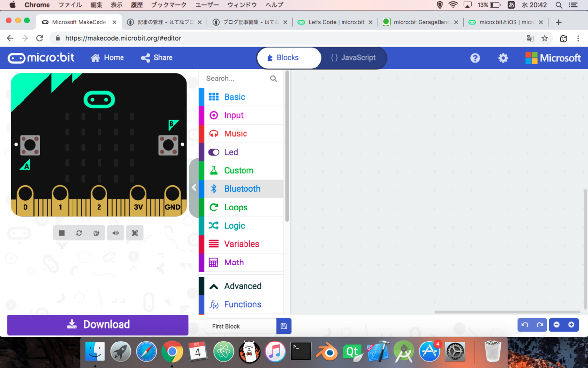588x368 pixels.
Task: Open a new Chrome tab
Action: [558, 22]
